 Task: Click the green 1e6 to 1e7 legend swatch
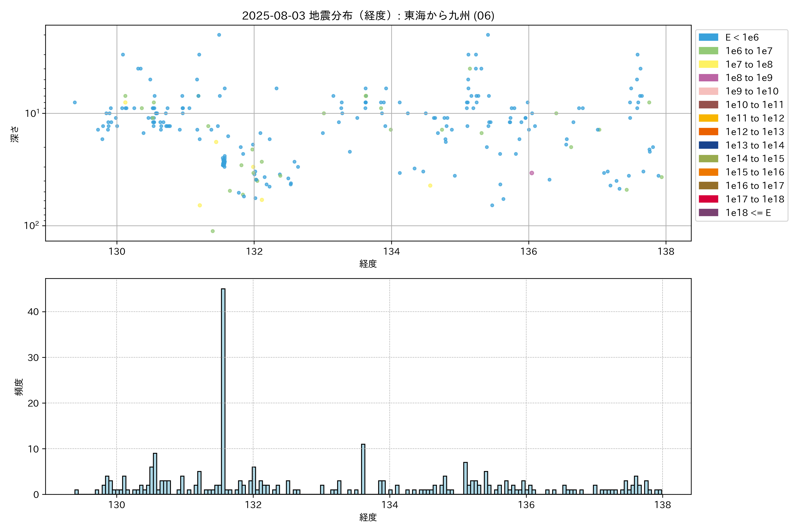click(708, 51)
